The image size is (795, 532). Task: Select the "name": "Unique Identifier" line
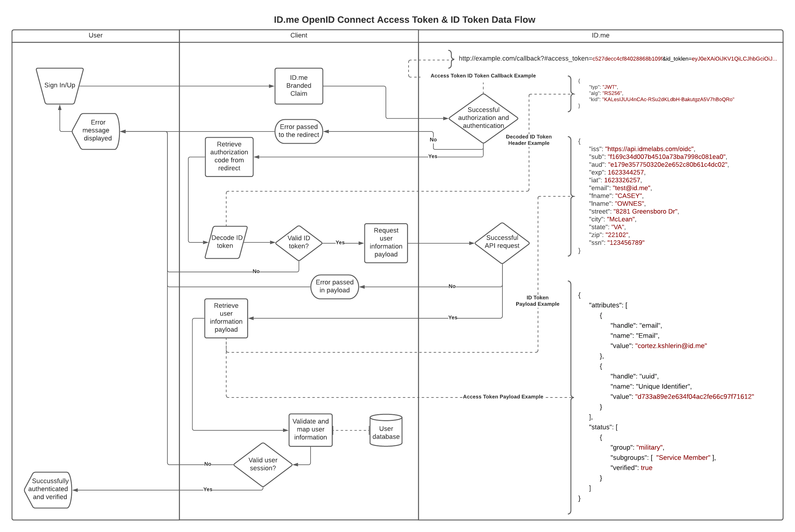(x=651, y=386)
